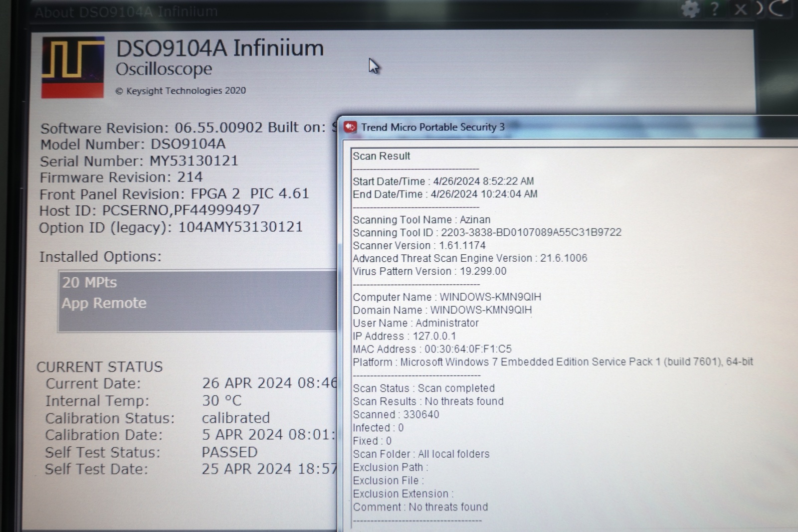Click IP Address 127.0.0.1 line
Viewport: 798px width, 532px height.
point(404,336)
